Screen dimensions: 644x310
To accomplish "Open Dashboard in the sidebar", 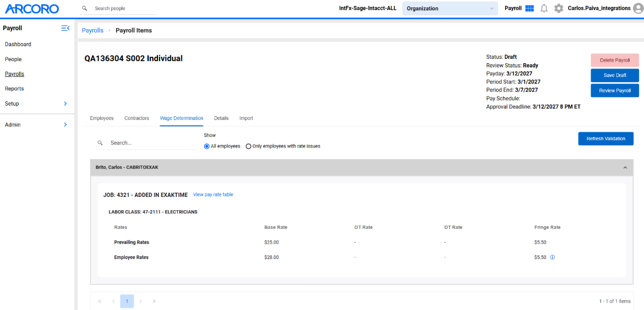I will [18, 45].
